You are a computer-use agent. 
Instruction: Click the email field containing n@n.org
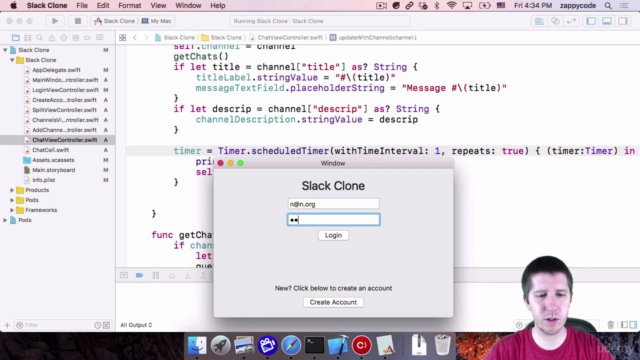pos(333,204)
